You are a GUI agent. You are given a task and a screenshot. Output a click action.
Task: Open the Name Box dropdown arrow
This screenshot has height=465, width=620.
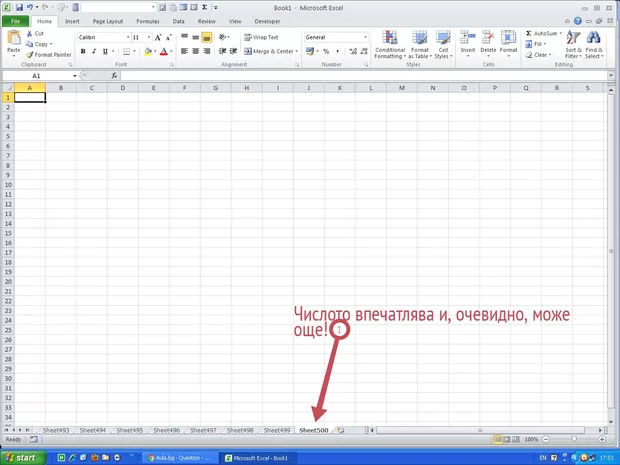74,76
